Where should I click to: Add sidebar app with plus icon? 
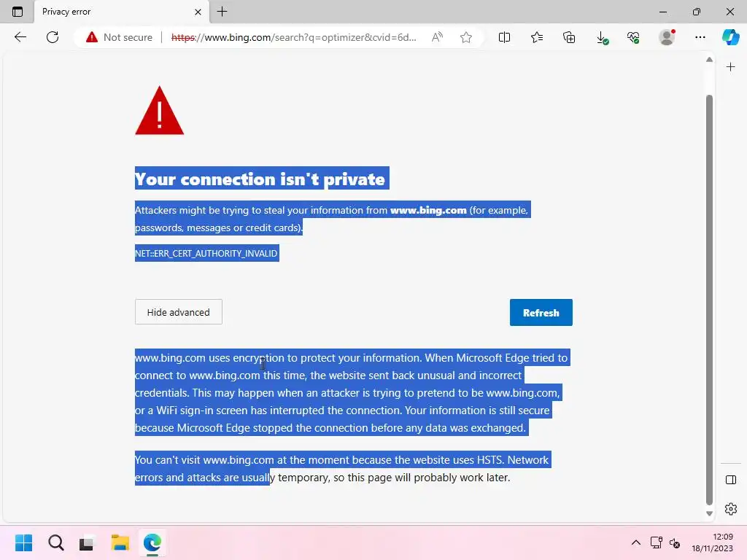tap(730, 67)
